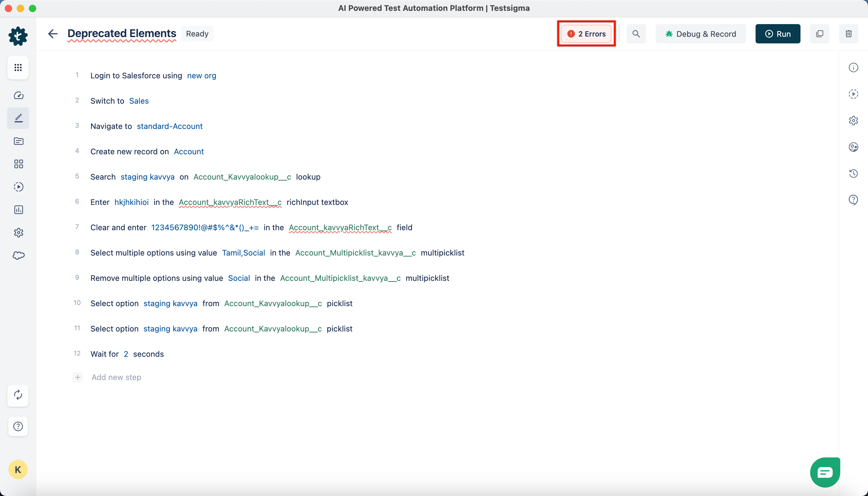Select step 12 Wait for text

coord(105,354)
